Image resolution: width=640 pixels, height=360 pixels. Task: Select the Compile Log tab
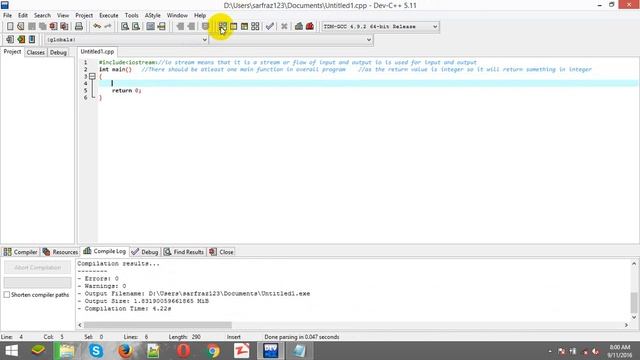105,251
